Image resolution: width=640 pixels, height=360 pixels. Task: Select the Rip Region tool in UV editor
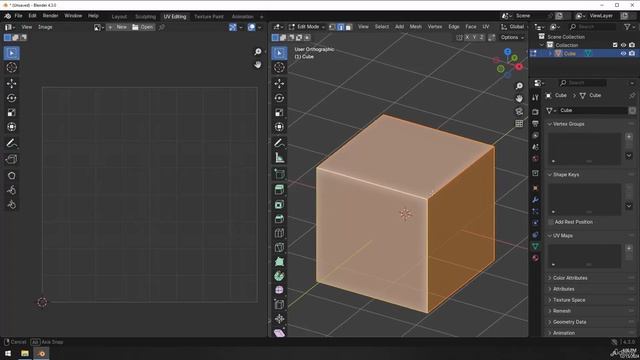coord(11,160)
